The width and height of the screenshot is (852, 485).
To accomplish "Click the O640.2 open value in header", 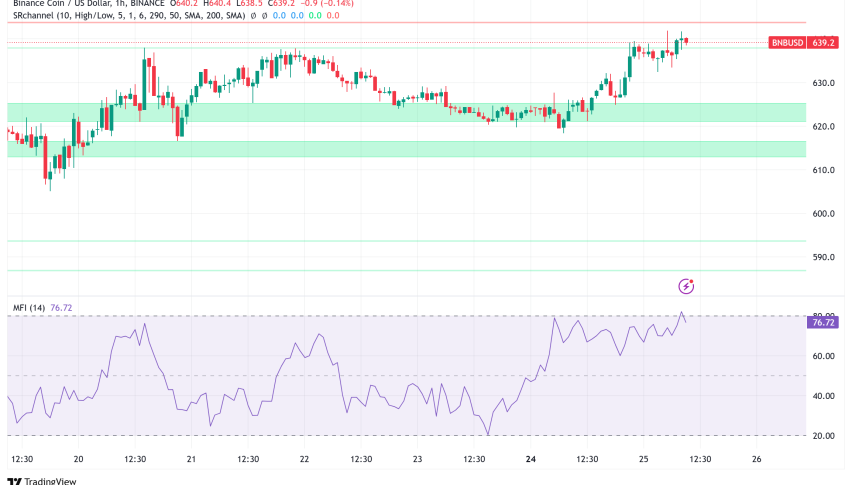I will (x=184, y=3).
